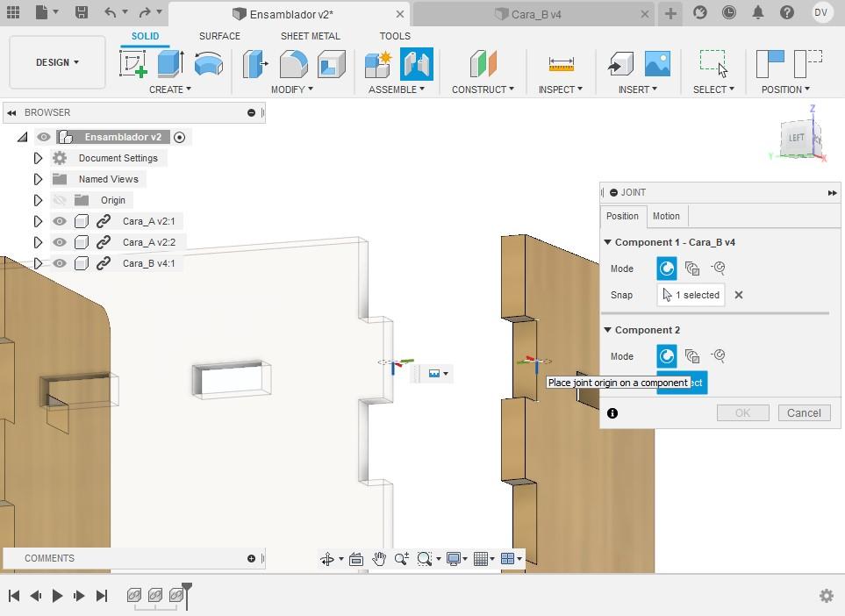The height and width of the screenshot is (616, 845).
Task: Redo the last action
Action: click(145, 12)
